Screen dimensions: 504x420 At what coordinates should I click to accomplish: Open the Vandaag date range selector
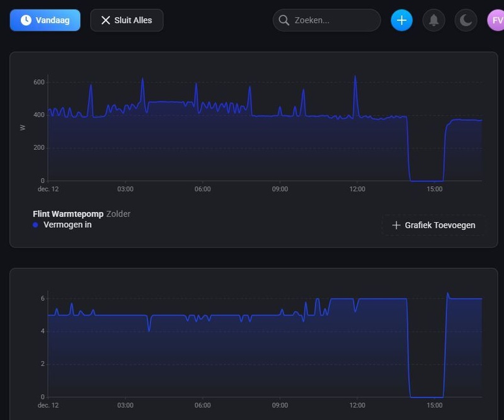[45, 20]
